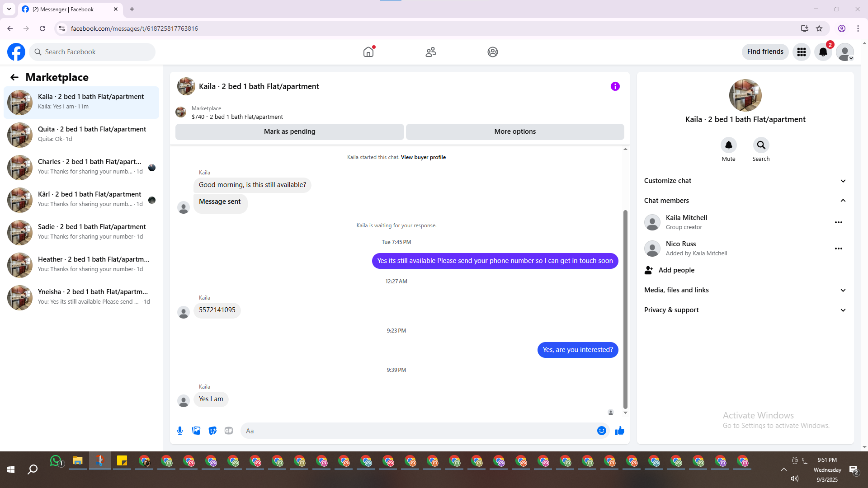Open member options for Nico Russ
The image size is (868, 488).
[x=839, y=249]
